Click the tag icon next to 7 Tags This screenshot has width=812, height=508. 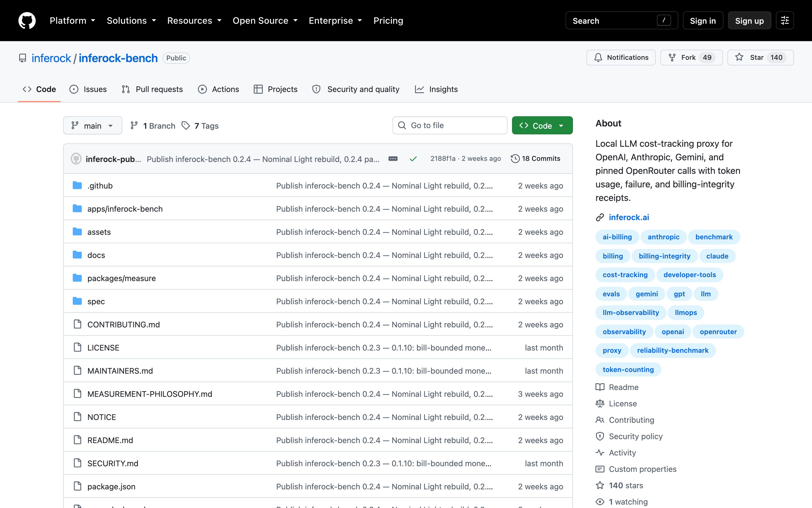point(186,126)
